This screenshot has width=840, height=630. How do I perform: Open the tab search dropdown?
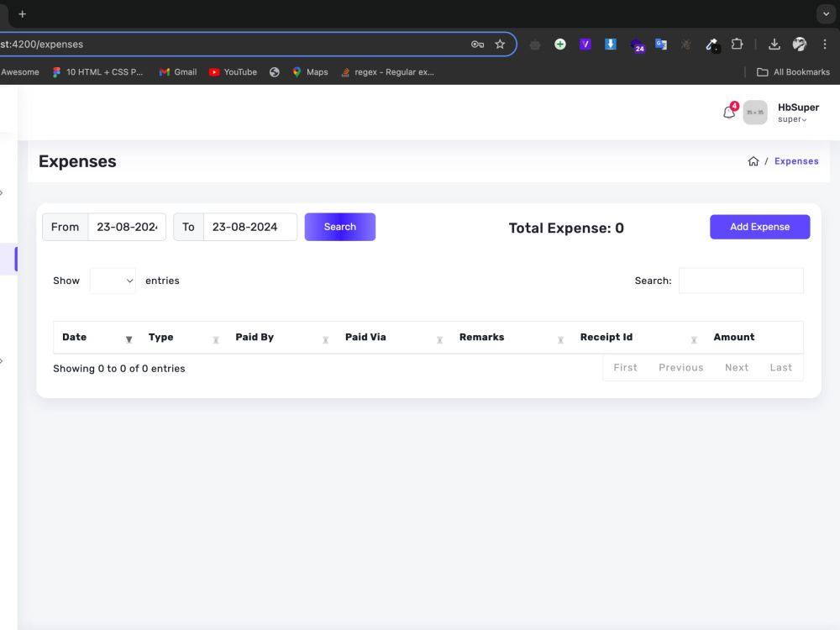point(826,14)
